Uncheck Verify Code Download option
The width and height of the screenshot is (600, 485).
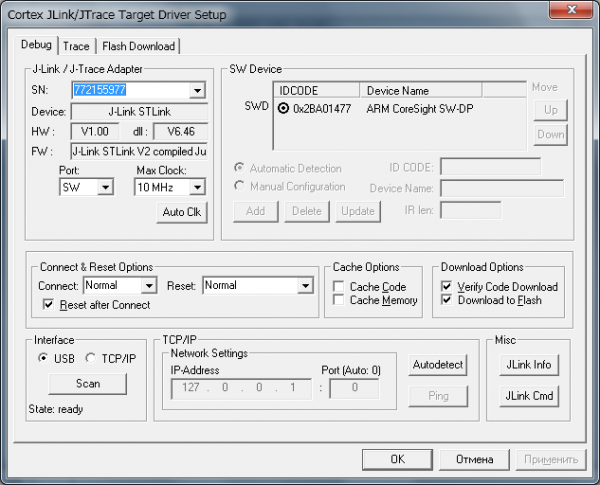[447, 287]
